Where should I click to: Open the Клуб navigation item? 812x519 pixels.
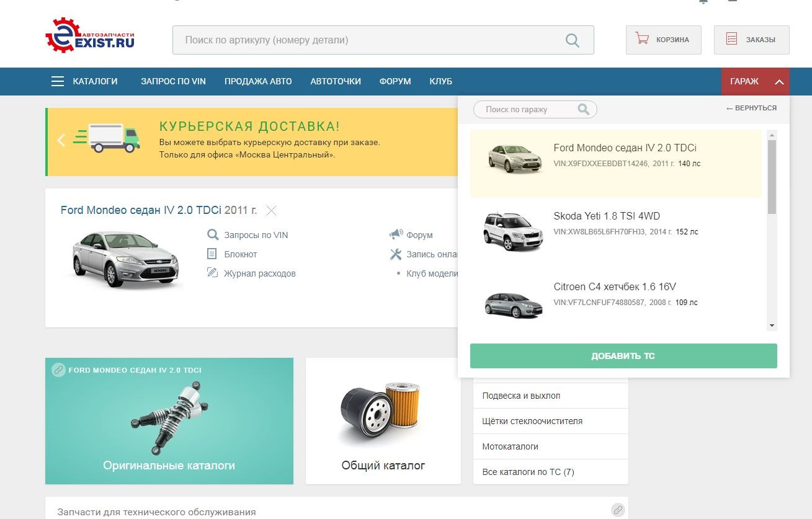coord(440,81)
